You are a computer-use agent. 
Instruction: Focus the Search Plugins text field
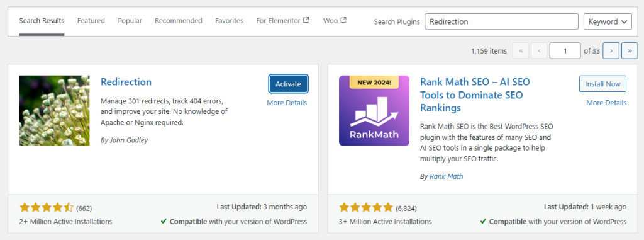point(501,21)
